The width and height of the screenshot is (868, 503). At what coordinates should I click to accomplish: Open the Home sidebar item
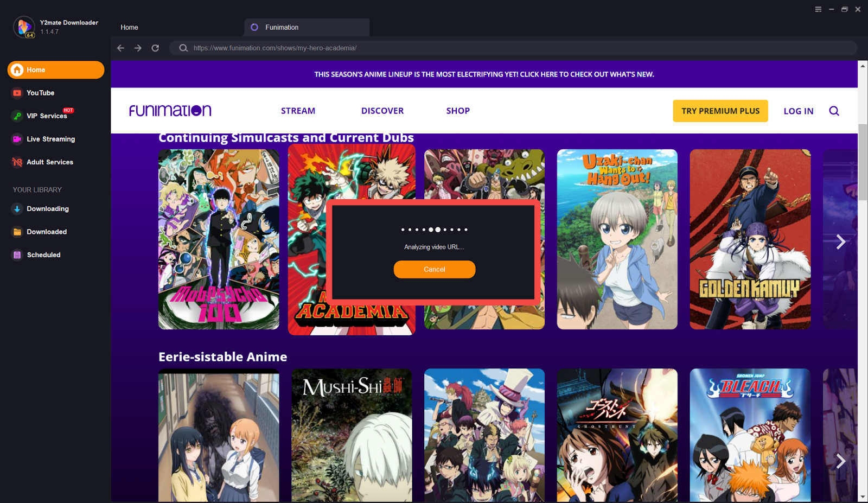coord(56,70)
